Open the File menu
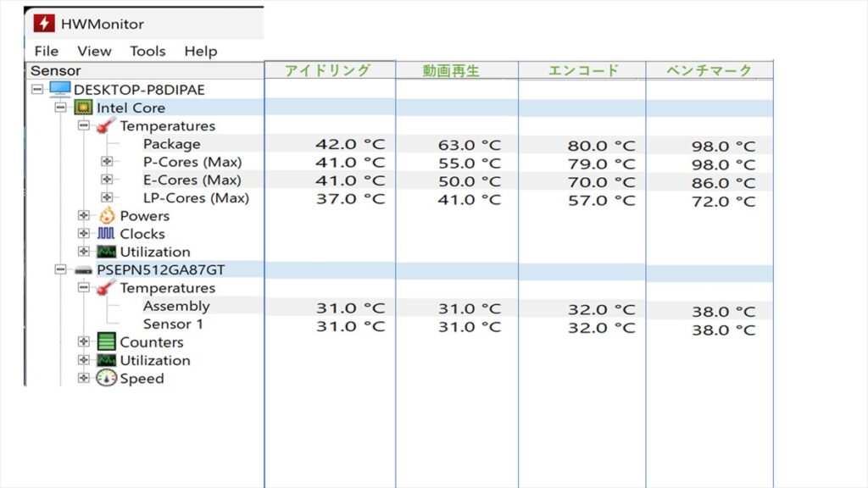The width and height of the screenshot is (868, 488). pyautogui.click(x=47, y=51)
